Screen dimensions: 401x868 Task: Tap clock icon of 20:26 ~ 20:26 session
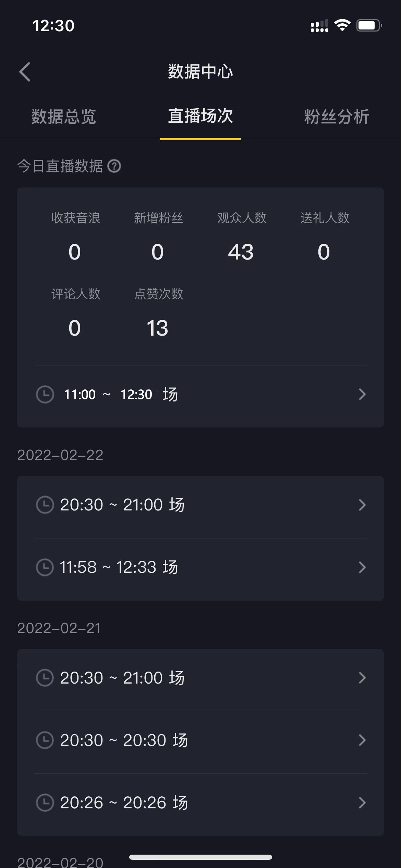pyautogui.click(x=45, y=803)
